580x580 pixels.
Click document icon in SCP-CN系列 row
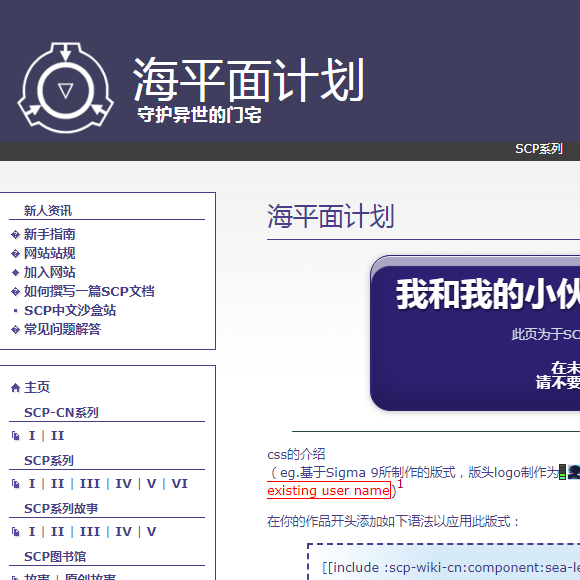pos(16,436)
